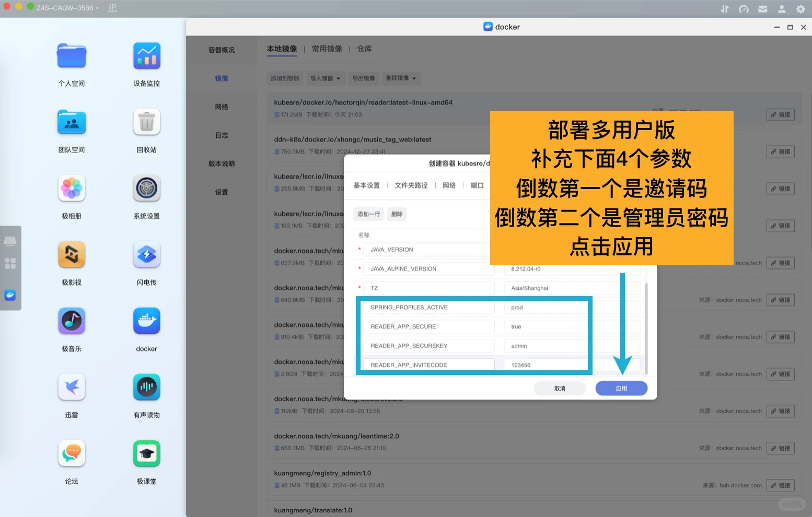
Task: Click 链接 for leantime:2.0 image
Action: point(781,448)
